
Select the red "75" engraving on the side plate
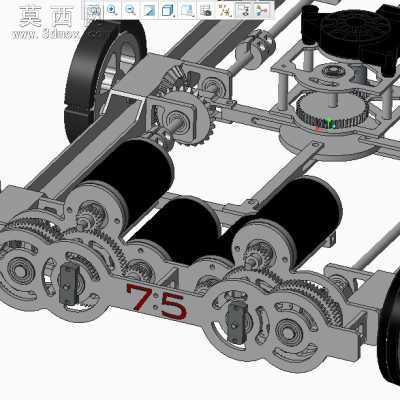157,302
